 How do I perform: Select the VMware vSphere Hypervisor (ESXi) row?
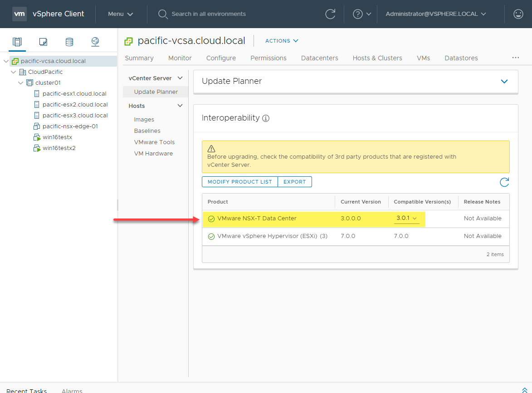pyautogui.click(x=356, y=236)
